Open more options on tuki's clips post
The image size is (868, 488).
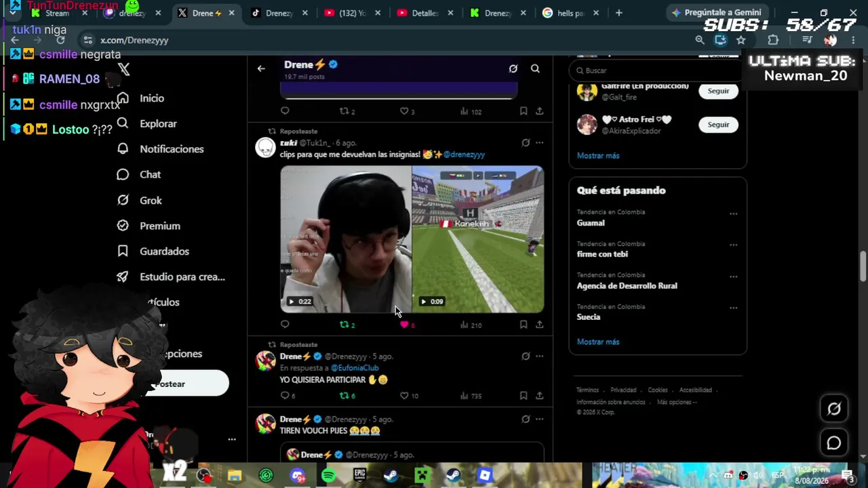tap(540, 142)
